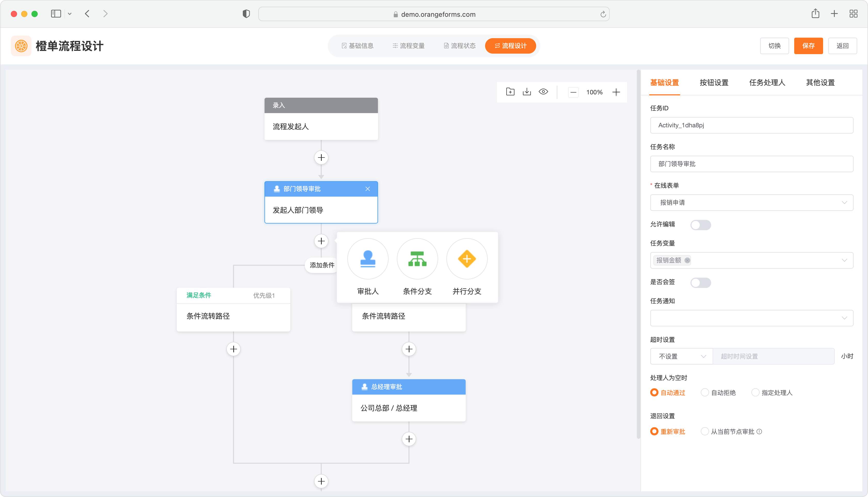Add a 并行分支 parallel branch
This screenshot has width=868, height=497.
tap(467, 259)
